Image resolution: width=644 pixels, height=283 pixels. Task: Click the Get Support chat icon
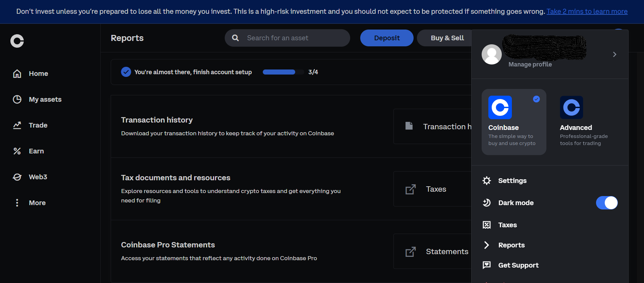click(487, 265)
